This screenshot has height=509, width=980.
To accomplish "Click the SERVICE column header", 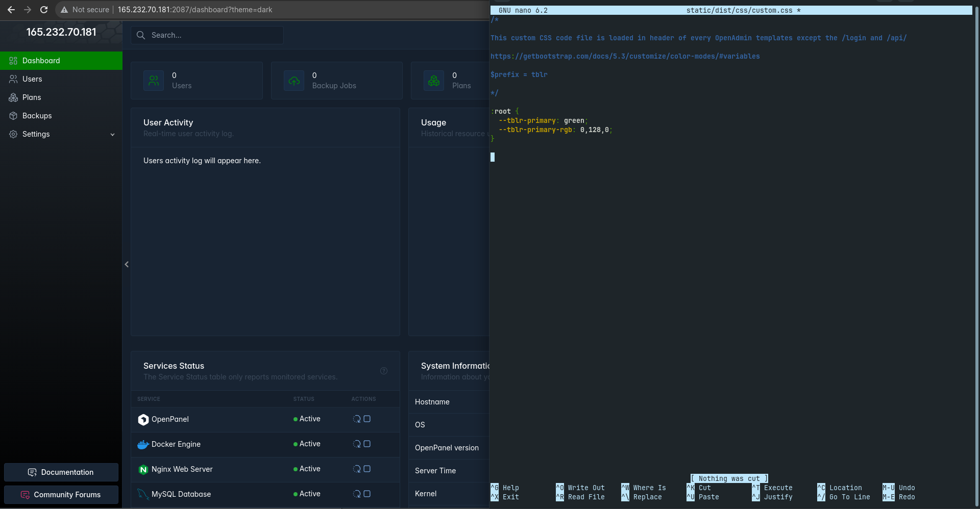I will 149,399.
